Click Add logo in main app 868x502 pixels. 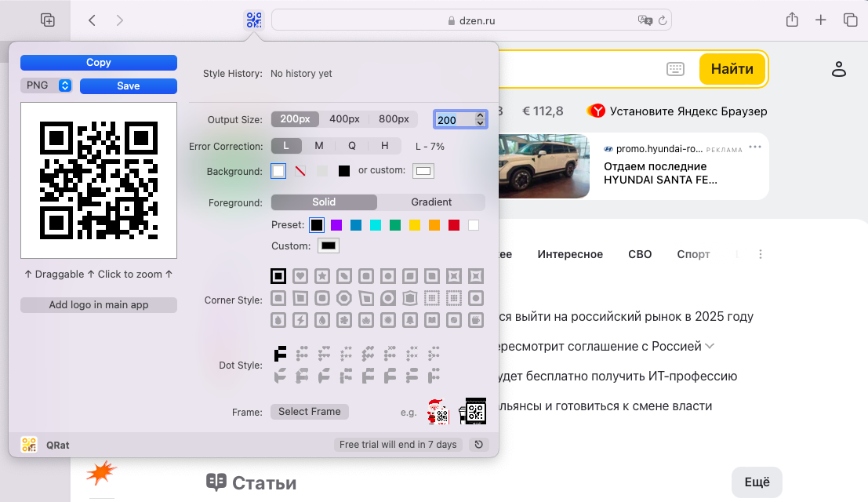99,305
